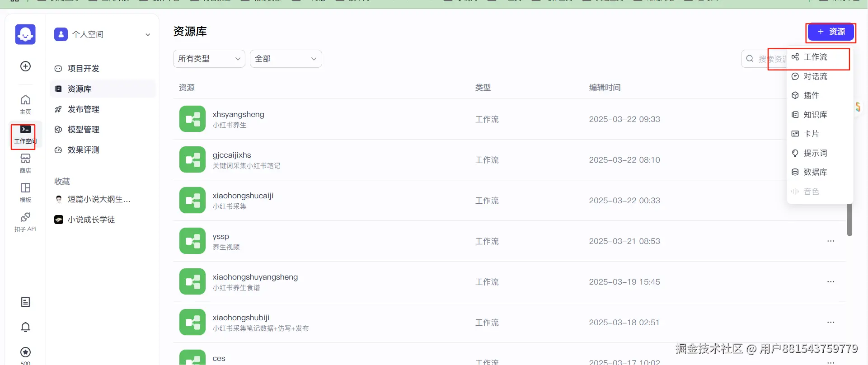Select 插件 from the resource menu
Viewport: 868px width, 365px height.
(820, 96)
